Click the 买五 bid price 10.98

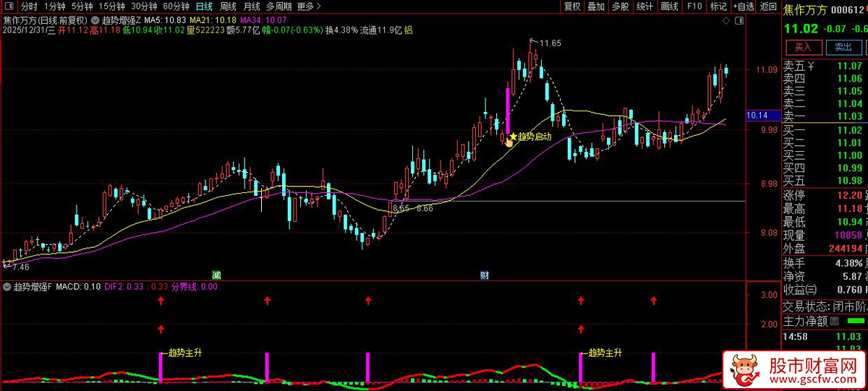(849, 181)
